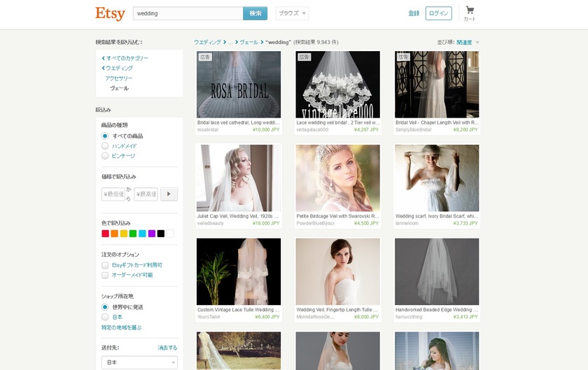
Task: Click the Etsy logo
Action: click(110, 13)
